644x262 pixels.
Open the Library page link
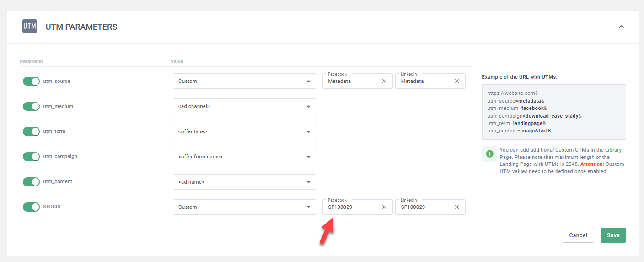(x=613, y=150)
